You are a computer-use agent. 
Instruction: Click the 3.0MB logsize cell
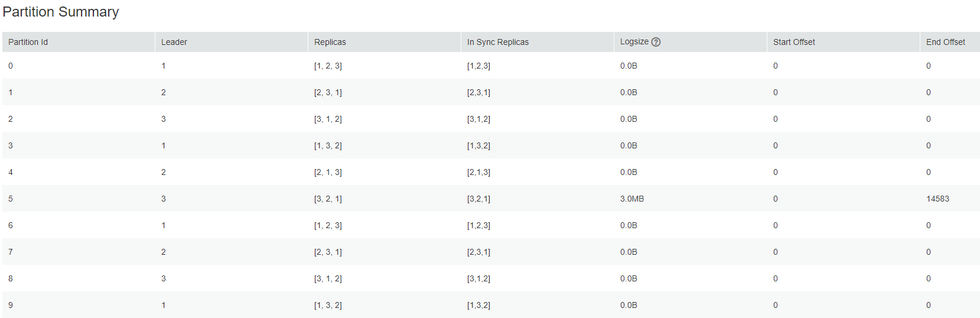632,199
